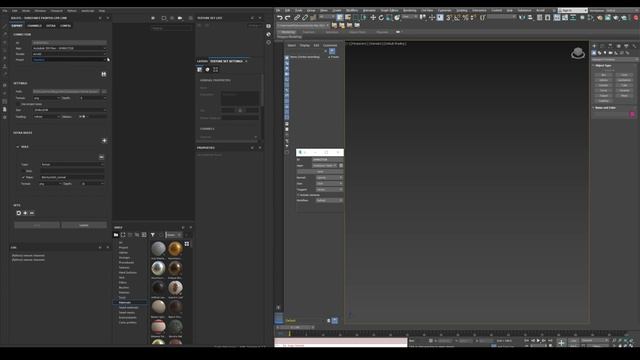This screenshot has width=640, height=360.
Task: Select the Select and Link tool
Action: 297,18
